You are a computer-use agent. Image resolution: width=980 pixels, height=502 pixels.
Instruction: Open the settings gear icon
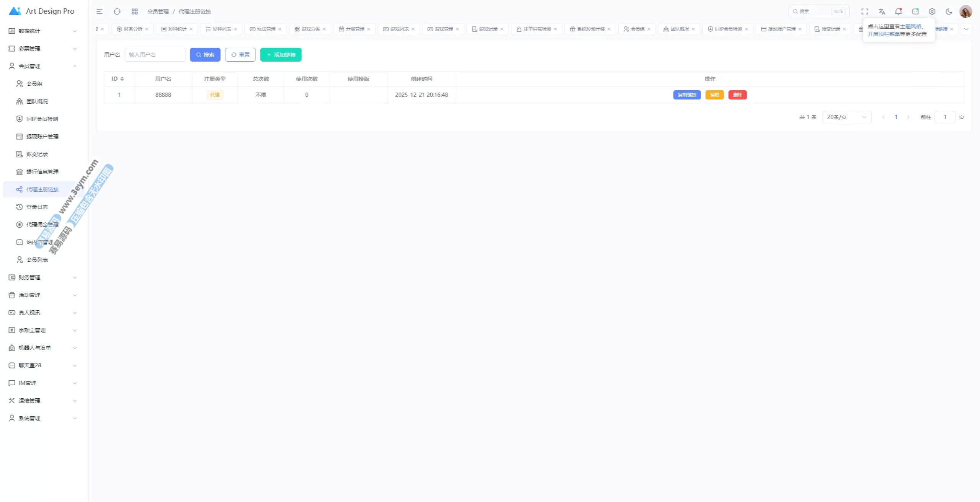point(932,11)
